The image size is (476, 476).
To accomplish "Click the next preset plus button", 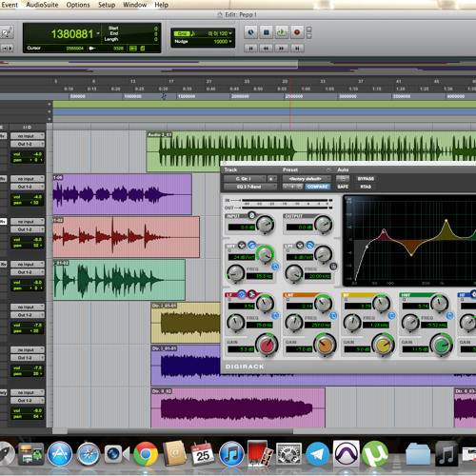I will (292, 187).
